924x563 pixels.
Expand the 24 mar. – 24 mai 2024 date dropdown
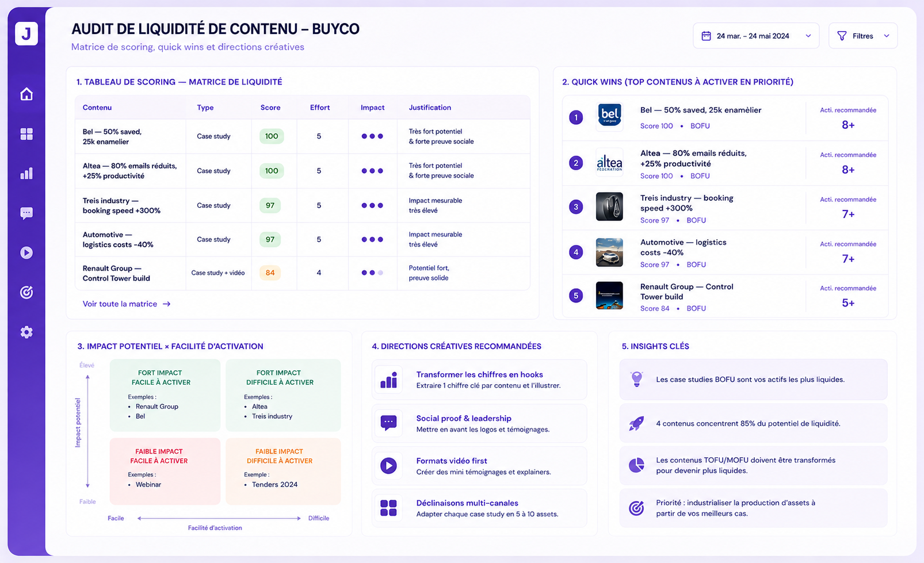click(x=756, y=36)
